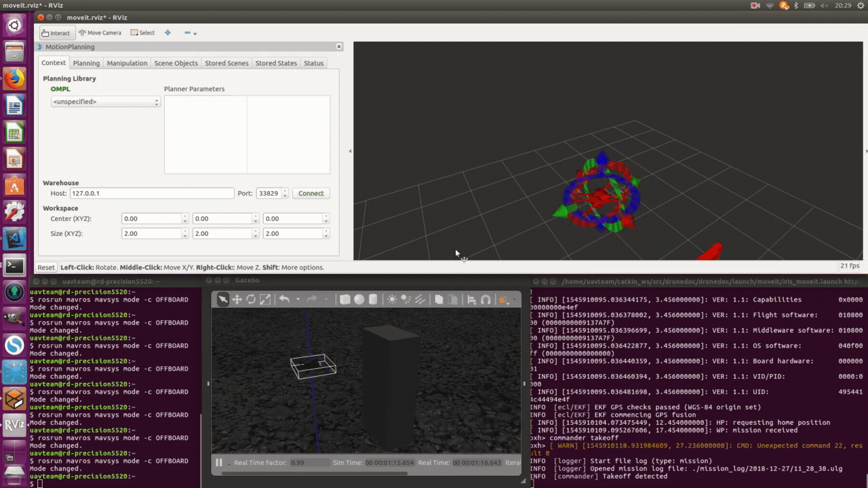
Task: Click the Gazebo align tool
Action: point(472,299)
